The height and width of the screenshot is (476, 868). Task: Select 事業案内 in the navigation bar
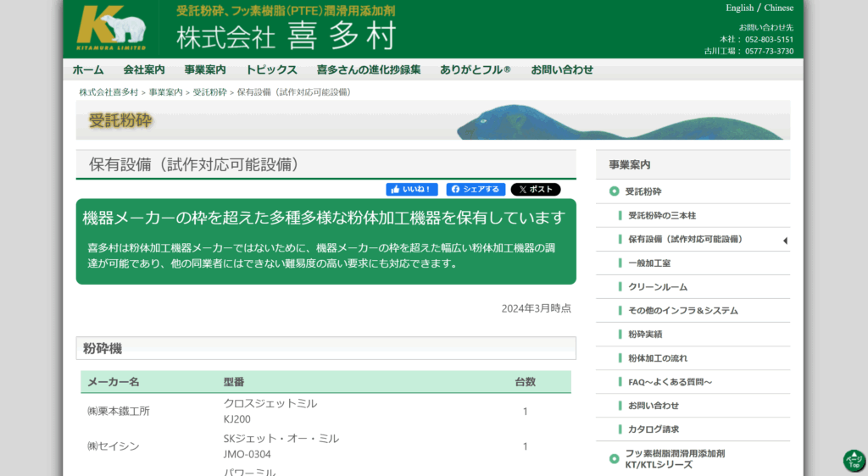[205, 69]
